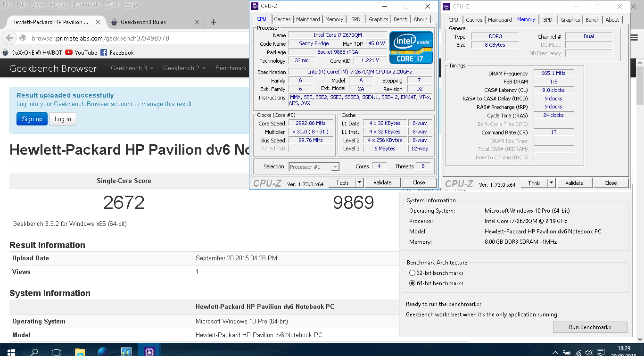This screenshot has width=644, height=356.
Task: Select 64-bit benchmarks radio button
Action: pos(413,283)
